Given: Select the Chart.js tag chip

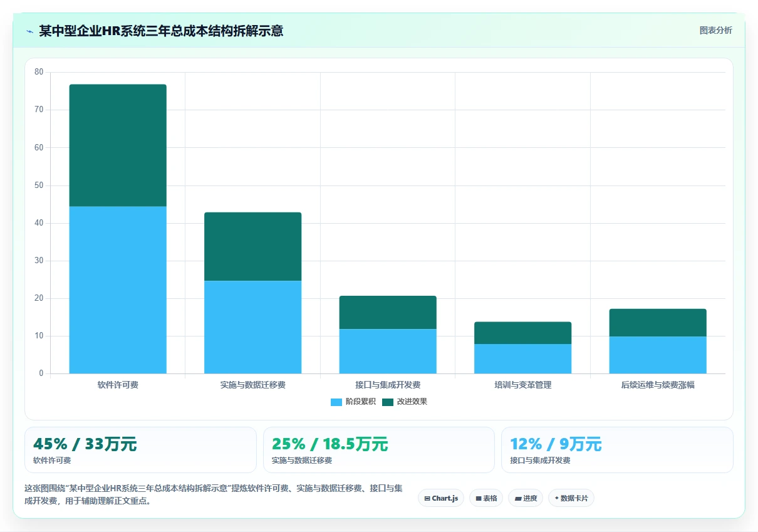Looking at the screenshot, I should pyautogui.click(x=441, y=498).
